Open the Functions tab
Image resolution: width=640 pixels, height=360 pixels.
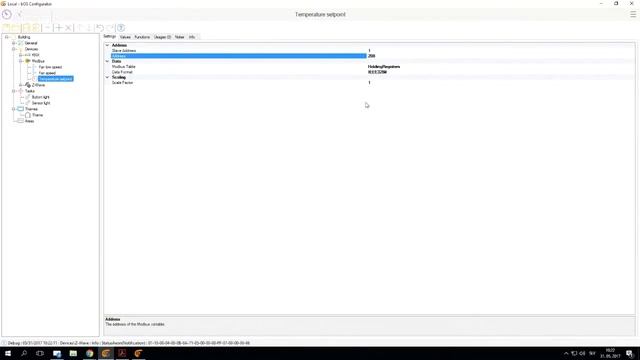pos(142,37)
